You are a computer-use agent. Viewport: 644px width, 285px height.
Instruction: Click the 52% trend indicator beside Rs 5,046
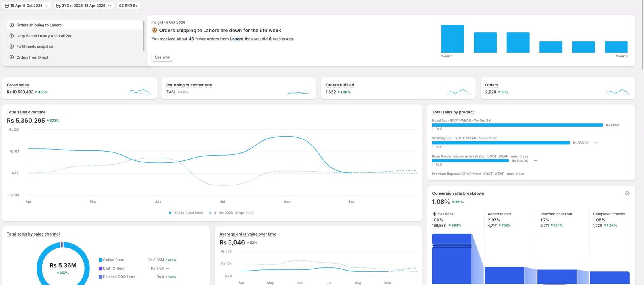[x=252, y=243]
